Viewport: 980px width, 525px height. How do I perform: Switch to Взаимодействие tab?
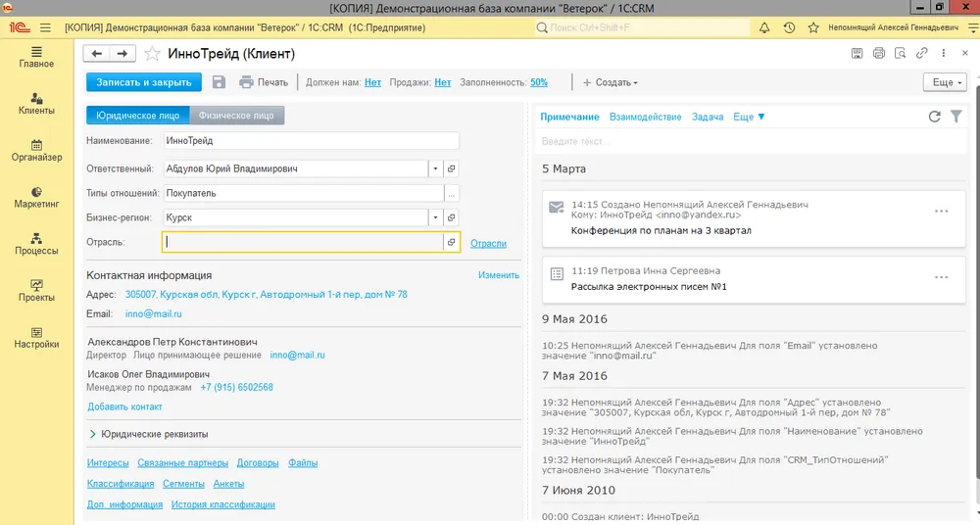[x=645, y=117]
